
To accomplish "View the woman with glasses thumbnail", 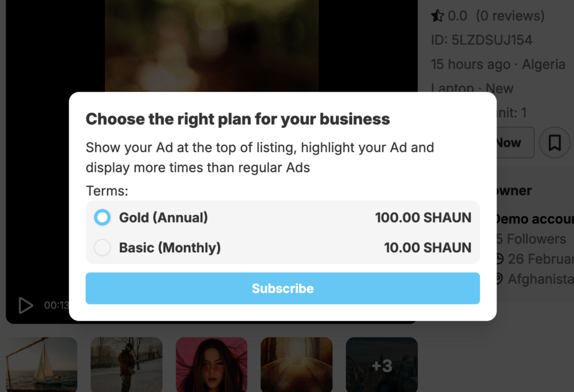I will pyautogui.click(x=211, y=363).
